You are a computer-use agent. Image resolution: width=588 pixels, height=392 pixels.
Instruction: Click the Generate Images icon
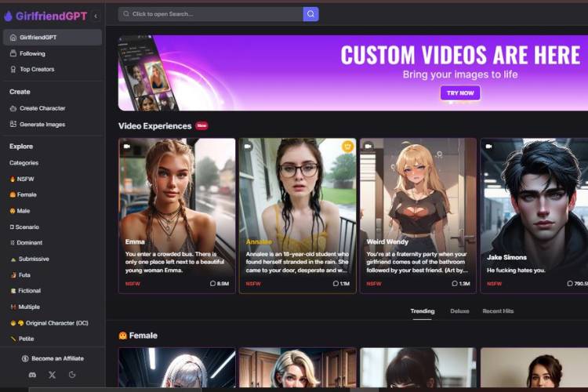(x=13, y=124)
